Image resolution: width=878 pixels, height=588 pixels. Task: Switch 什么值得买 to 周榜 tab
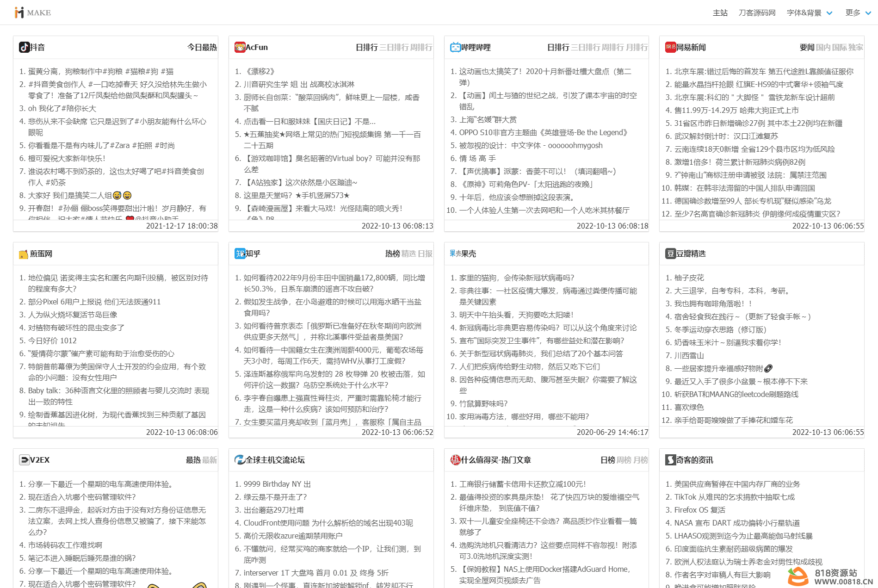point(624,460)
